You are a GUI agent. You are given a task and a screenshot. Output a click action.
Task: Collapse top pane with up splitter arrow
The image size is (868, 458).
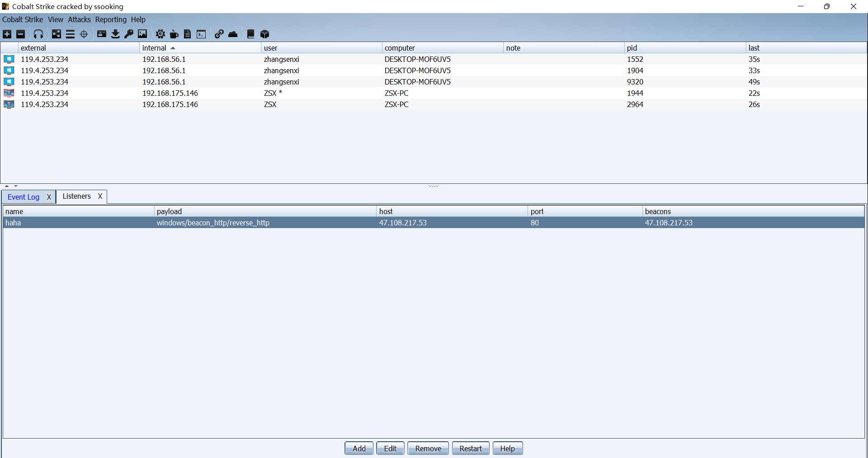7,186
